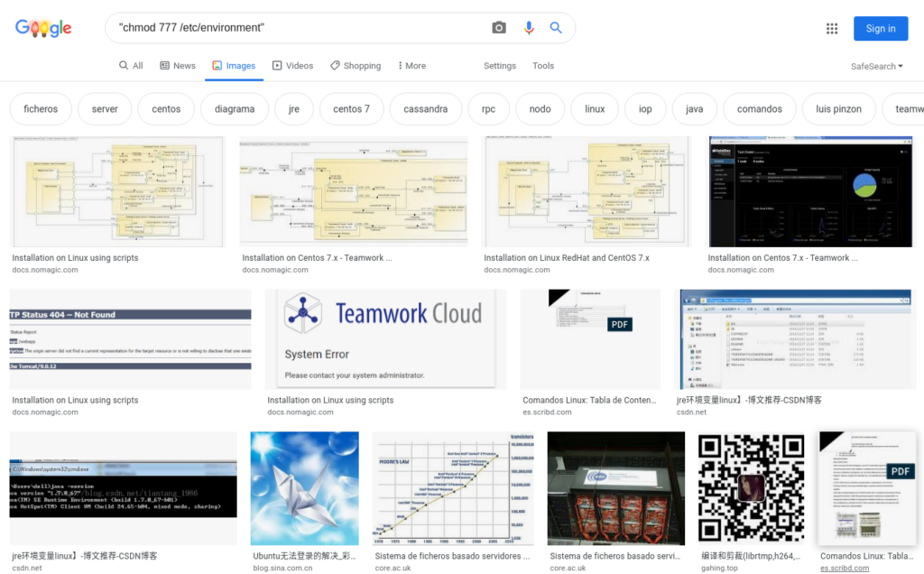Screen dimensions: 924x574
Task: Filter by the diagrama chip
Action: pyautogui.click(x=235, y=109)
